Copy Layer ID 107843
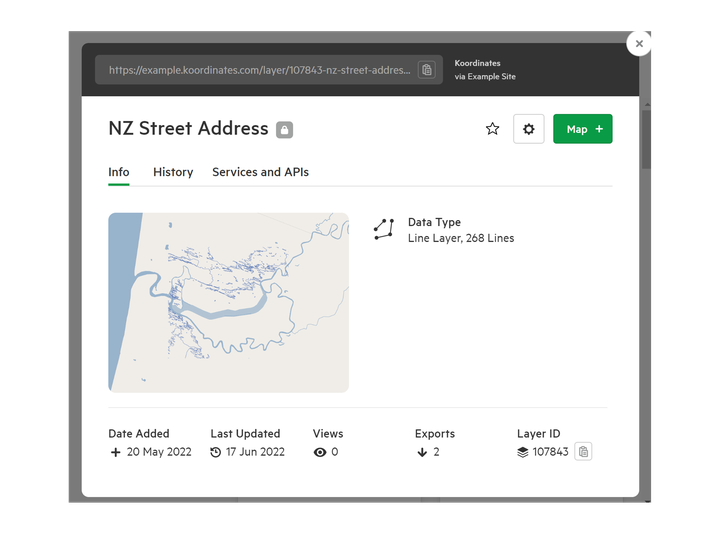This screenshot has height=534, width=720. pos(584,452)
